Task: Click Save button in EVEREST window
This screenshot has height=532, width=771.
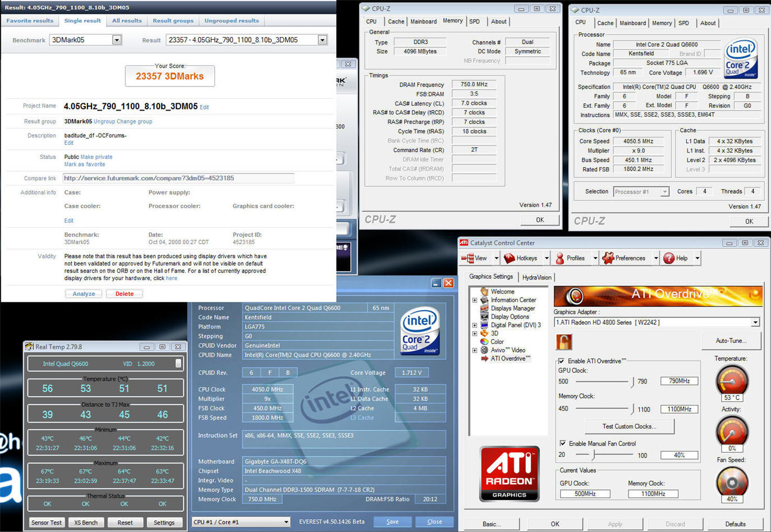Action: point(393,522)
